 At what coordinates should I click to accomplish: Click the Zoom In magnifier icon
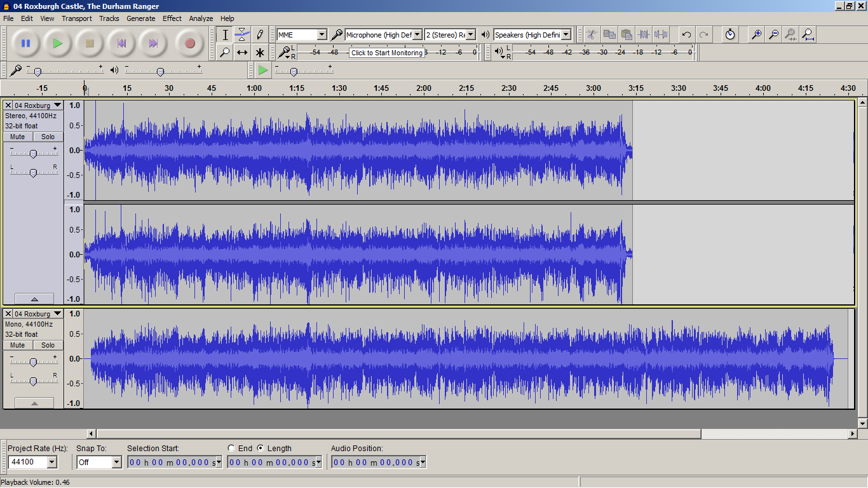(x=756, y=34)
